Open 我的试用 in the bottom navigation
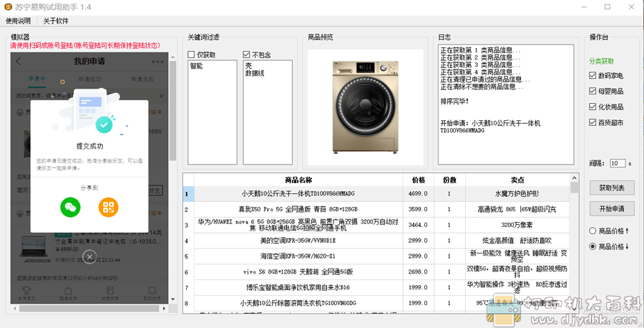This screenshot has height=328, width=644. click(152, 294)
